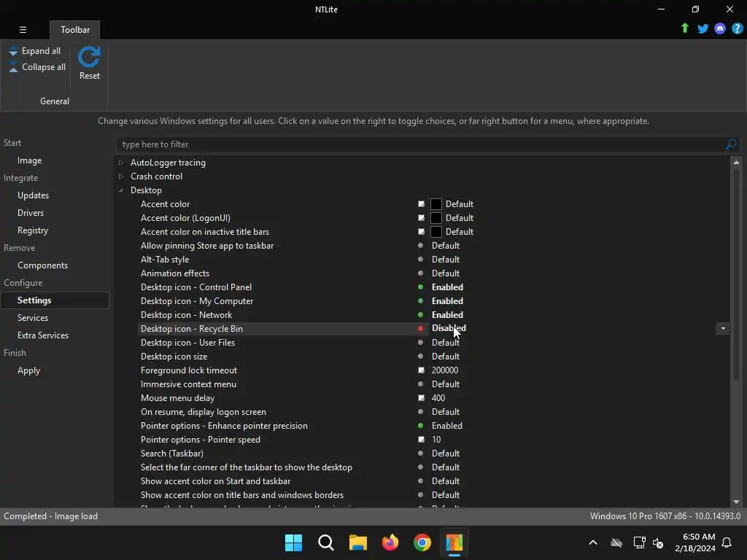Viewport: 747px width, 560px height.
Task: Click edit icon for Pointer speed value
Action: pos(421,440)
